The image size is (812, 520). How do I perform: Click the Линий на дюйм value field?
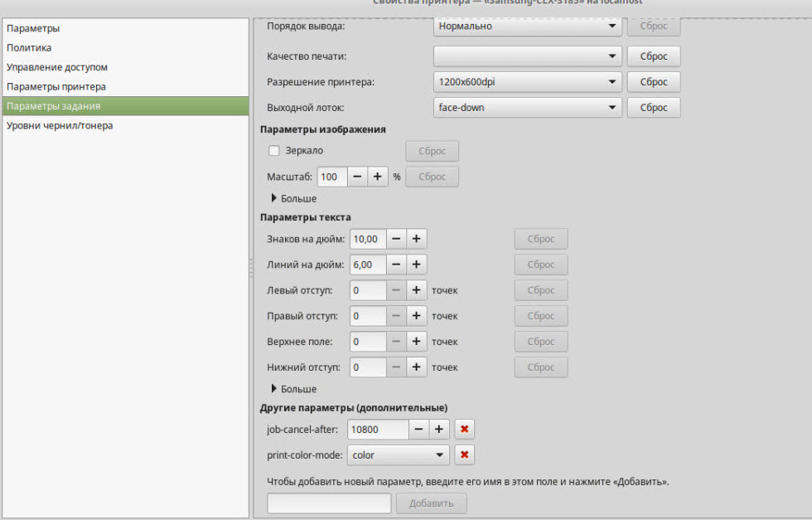pos(368,265)
